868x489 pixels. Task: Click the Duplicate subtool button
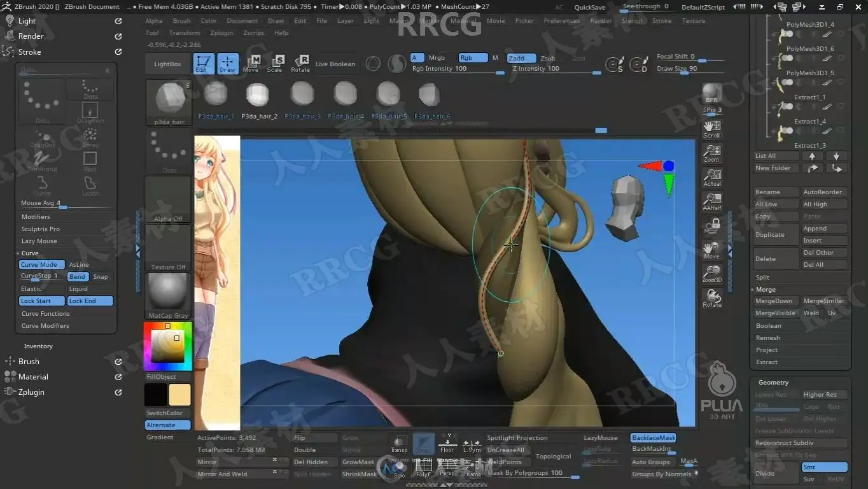pos(776,235)
